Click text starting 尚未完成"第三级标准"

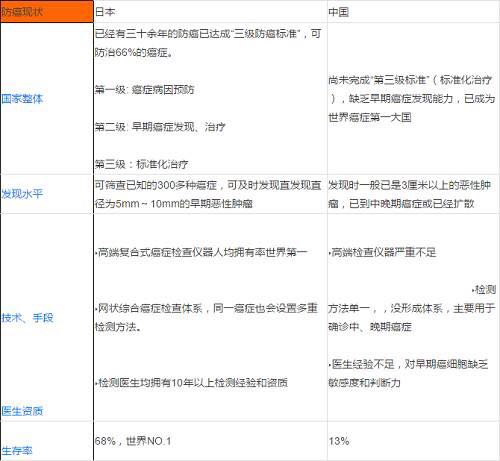click(412, 99)
